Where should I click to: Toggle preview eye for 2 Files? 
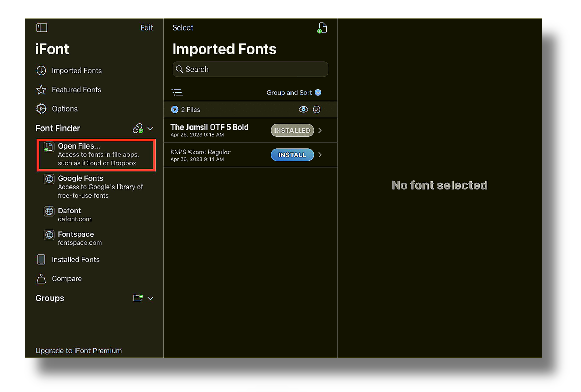[303, 110]
